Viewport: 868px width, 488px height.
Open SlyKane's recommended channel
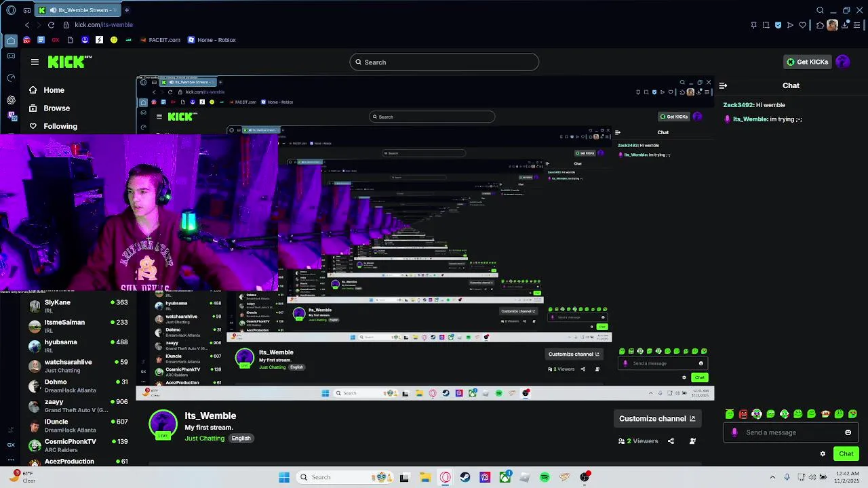78,306
